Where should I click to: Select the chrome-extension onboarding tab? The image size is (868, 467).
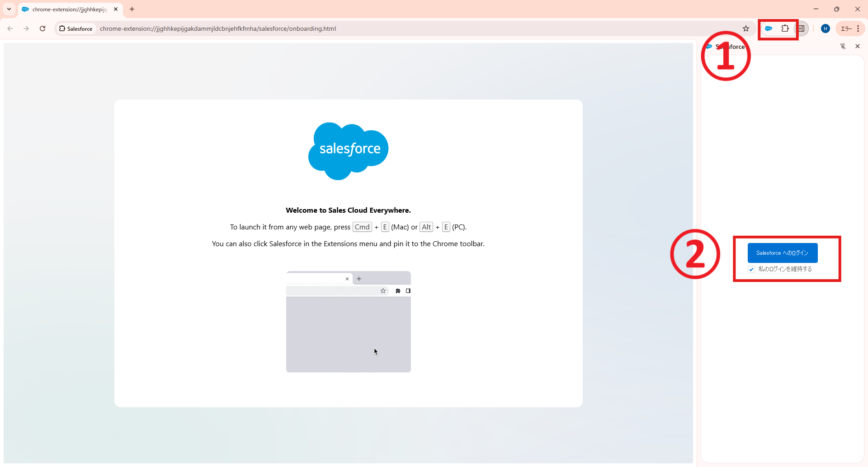coord(70,9)
